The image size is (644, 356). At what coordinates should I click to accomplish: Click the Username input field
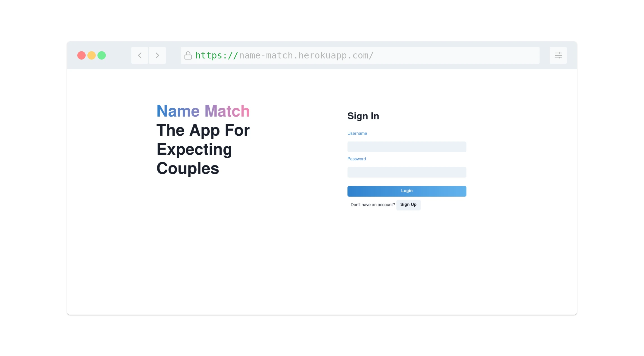(407, 147)
